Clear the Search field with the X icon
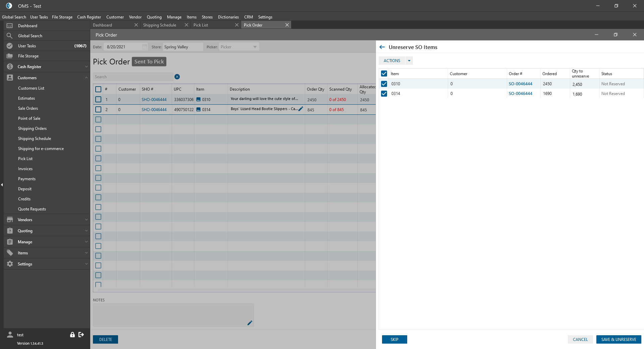This screenshot has height=349, width=644. click(177, 77)
